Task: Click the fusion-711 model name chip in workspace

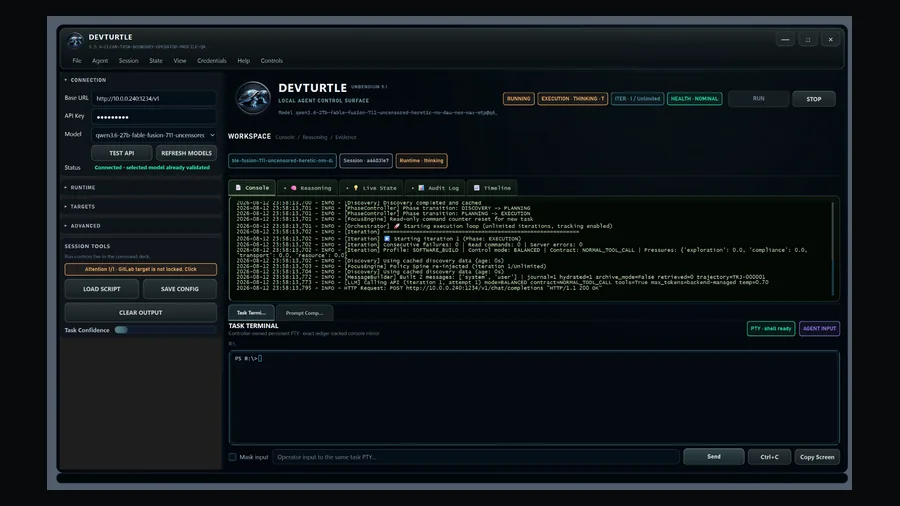Action: pos(282,161)
